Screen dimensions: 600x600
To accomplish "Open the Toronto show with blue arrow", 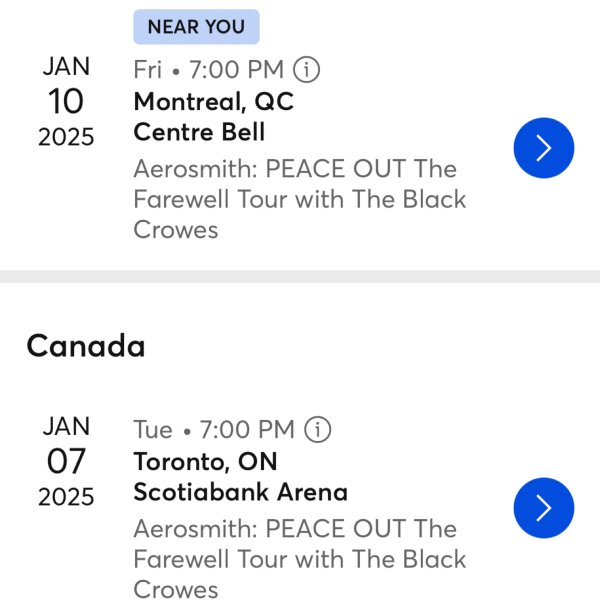I will tap(543, 508).
